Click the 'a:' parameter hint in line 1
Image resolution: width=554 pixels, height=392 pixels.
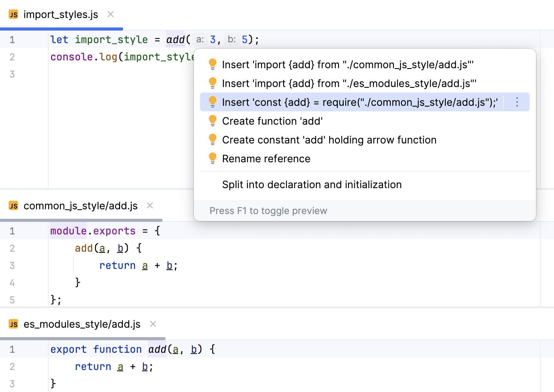200,39
